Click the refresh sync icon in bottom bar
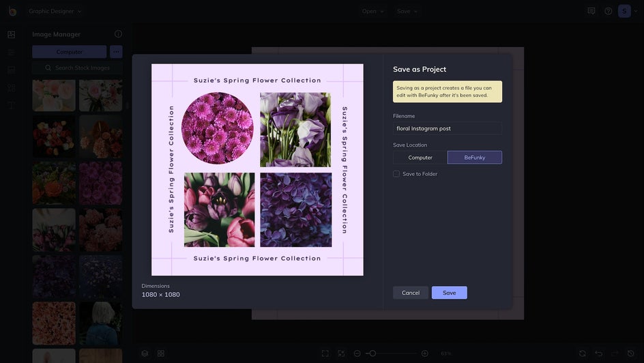 point(583,353)
